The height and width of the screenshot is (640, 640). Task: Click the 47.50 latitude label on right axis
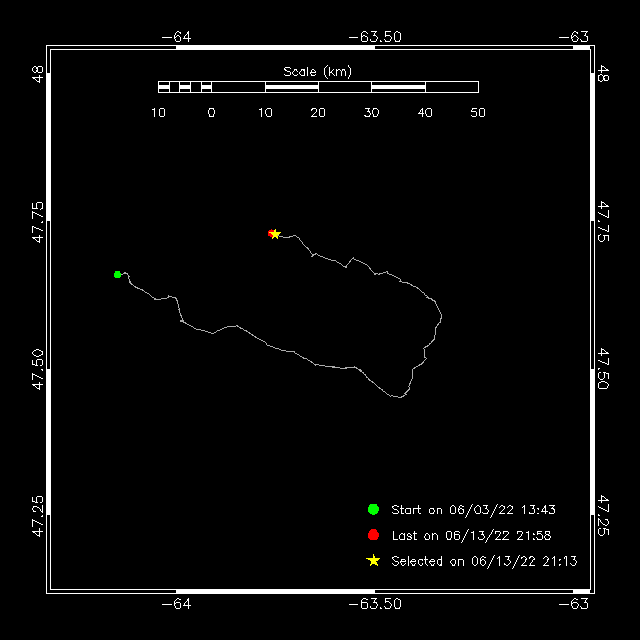pos(603,369)
